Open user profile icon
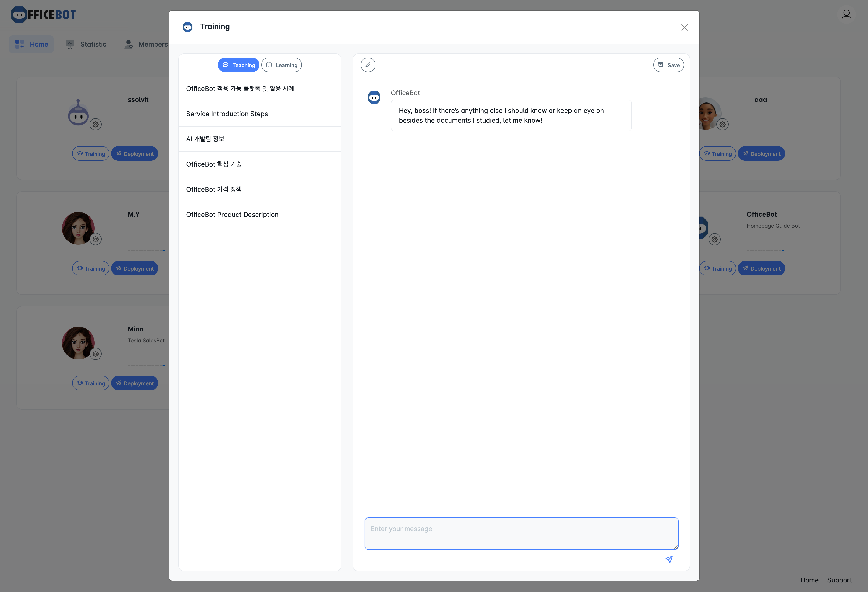The image size is (868, 592). coord(846,14)
